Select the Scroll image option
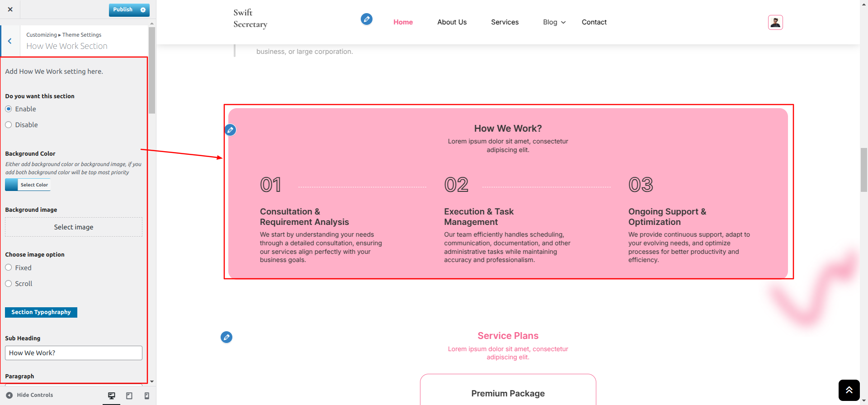 [x=9, y=284]
